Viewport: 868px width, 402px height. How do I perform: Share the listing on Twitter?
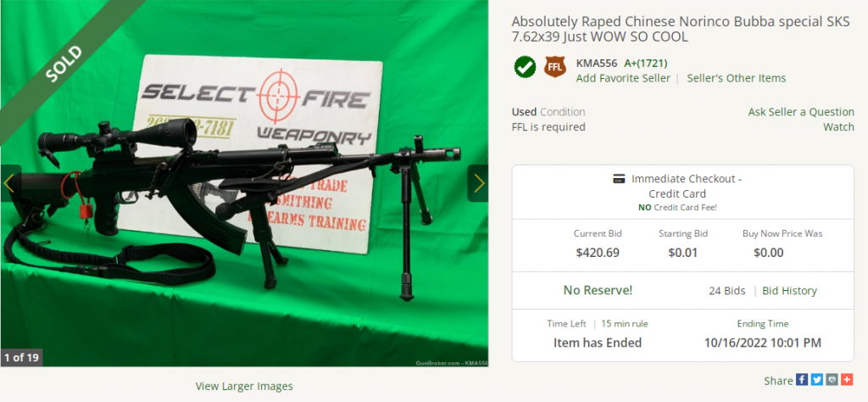click(x=816, y=379)
